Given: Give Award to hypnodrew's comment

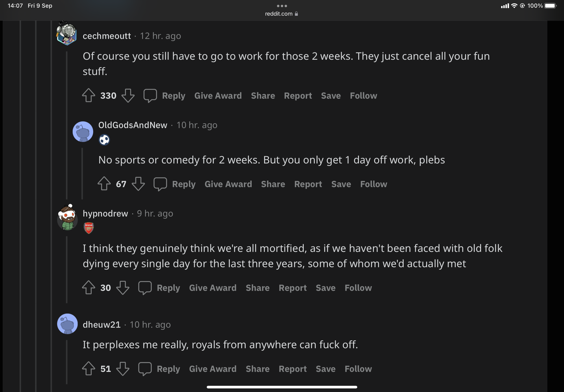Looking at the screenshot, I should coord(213,288).
